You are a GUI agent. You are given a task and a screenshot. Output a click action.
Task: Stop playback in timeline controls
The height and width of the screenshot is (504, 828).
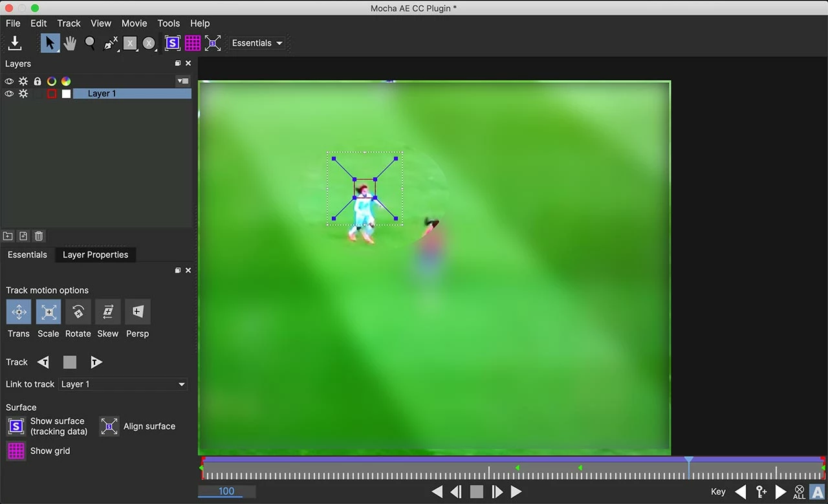477,492
